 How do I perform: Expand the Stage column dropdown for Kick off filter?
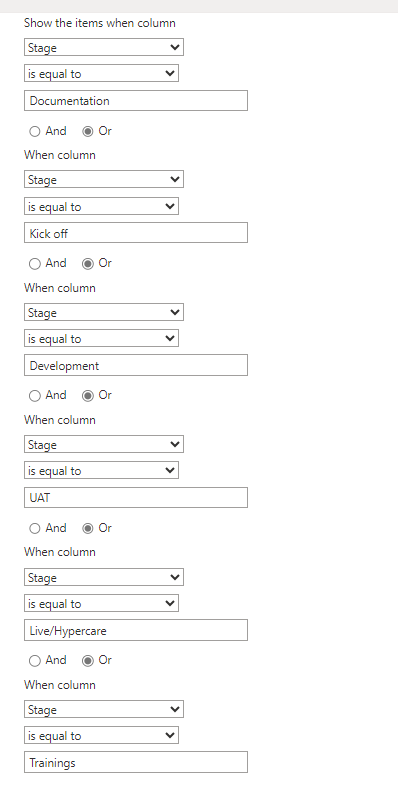(x=104, y=179)
